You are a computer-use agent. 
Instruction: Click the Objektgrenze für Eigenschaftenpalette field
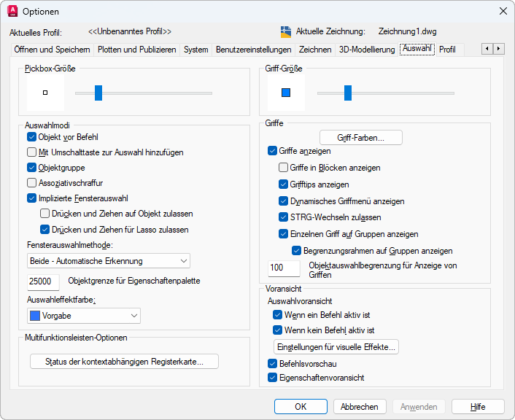(x=43, y=281)
